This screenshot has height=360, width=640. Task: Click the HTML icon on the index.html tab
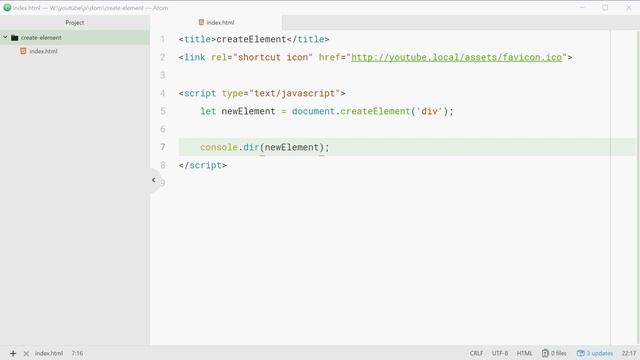(x=201, y=22)
